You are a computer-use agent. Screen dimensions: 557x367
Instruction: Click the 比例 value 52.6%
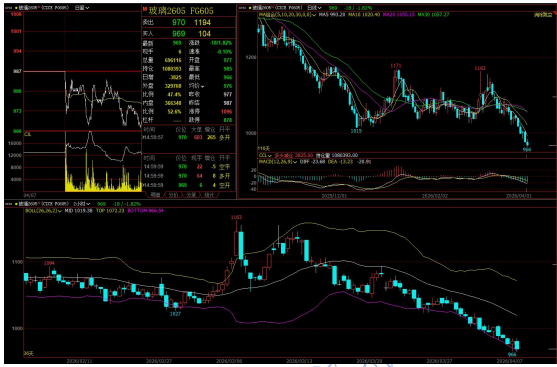(x=174, y=112)
